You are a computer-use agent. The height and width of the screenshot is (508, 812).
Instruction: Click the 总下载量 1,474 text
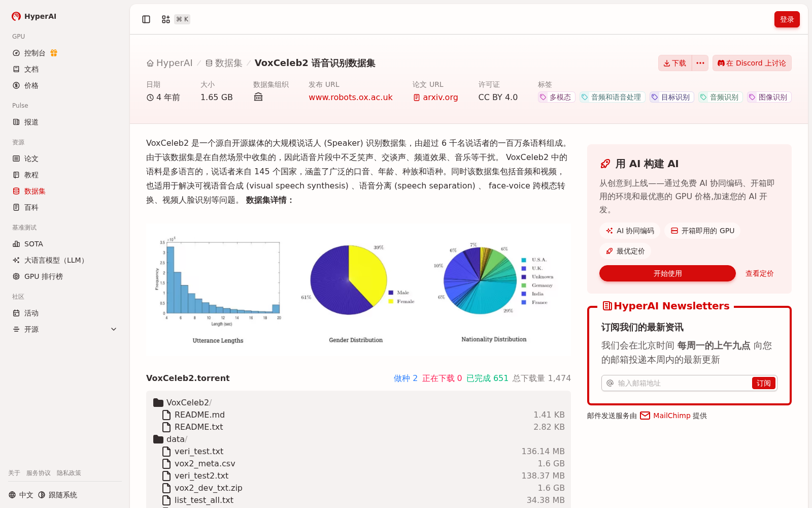click(x=542, y=378)
